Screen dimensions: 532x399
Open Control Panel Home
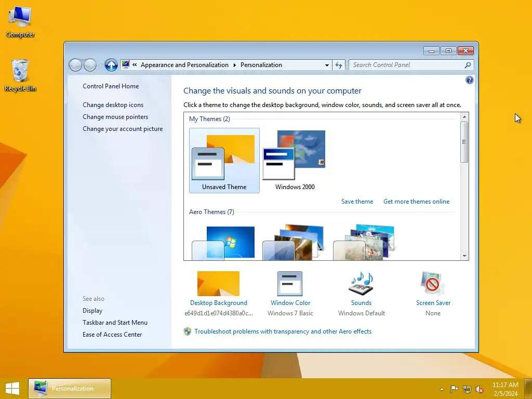point(111,86)
